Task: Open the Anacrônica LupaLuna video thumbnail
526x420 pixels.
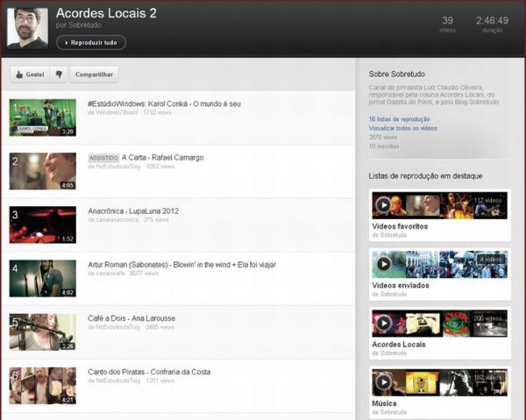Action: click(43, 224)
